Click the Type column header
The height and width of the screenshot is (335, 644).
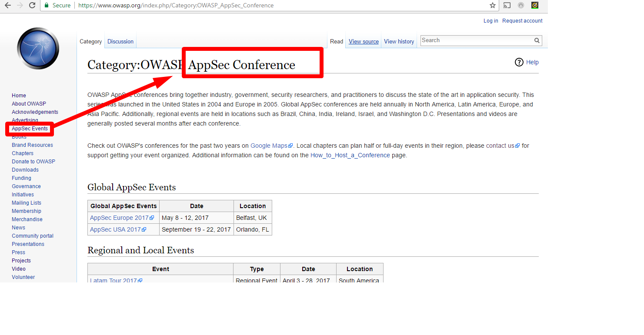click(257, 269)
